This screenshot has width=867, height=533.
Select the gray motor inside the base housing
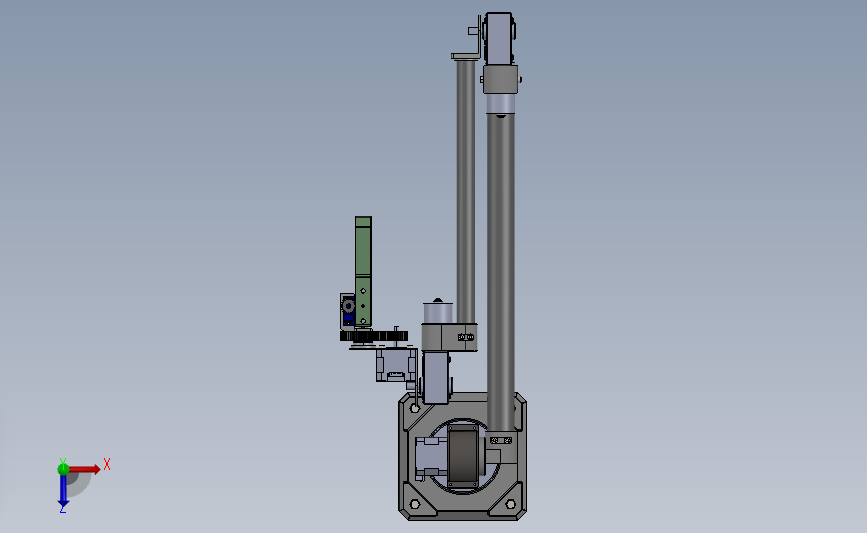431,457
